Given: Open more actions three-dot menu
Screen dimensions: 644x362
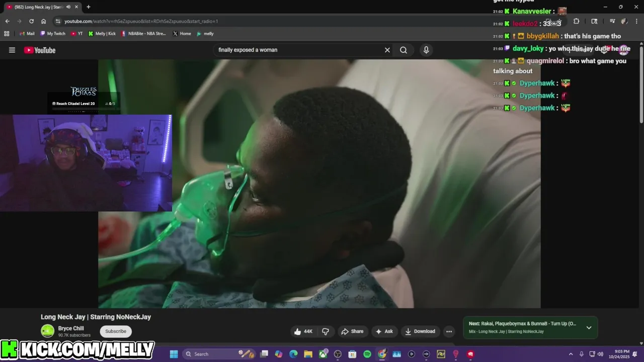Looking at the screenshot, I should tap(449, 331).
